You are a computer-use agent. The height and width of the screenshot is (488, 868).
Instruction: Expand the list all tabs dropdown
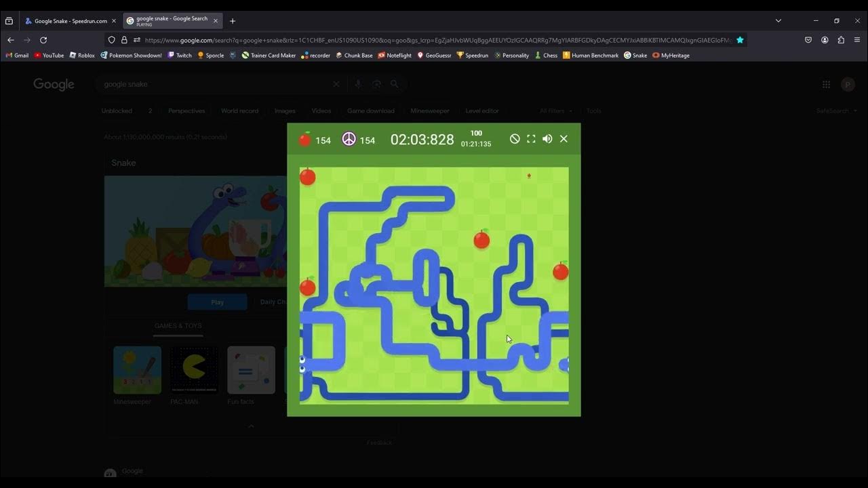778,21
